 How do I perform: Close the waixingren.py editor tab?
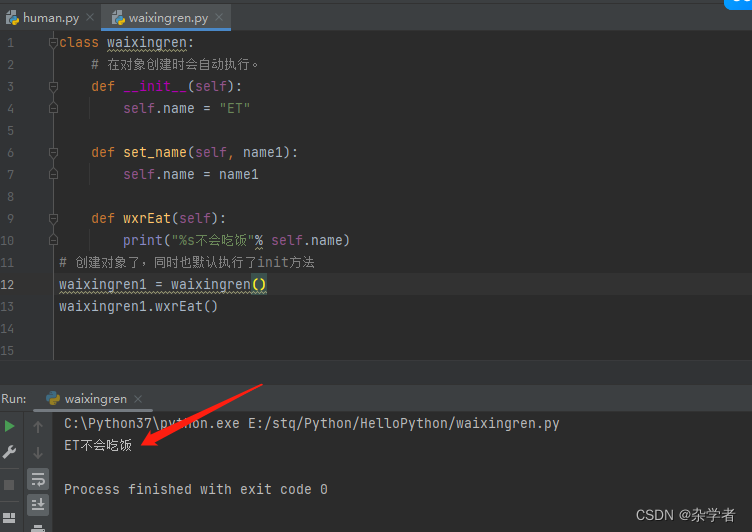219,17
